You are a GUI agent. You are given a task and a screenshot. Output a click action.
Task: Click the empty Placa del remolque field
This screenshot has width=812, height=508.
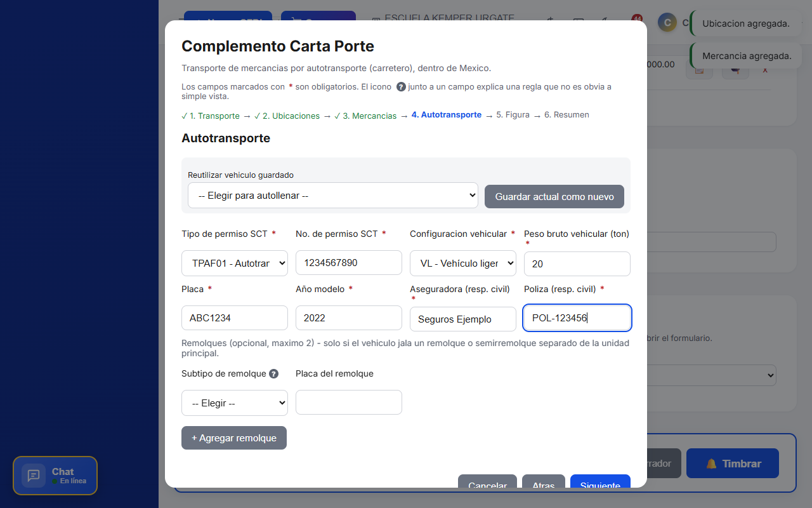tap(349, 403)
